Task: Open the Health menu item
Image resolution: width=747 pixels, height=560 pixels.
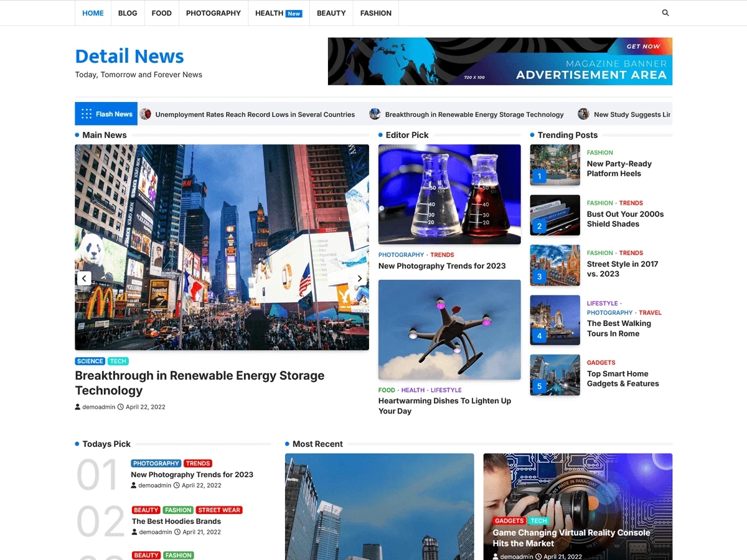Action: click(269, 13)
